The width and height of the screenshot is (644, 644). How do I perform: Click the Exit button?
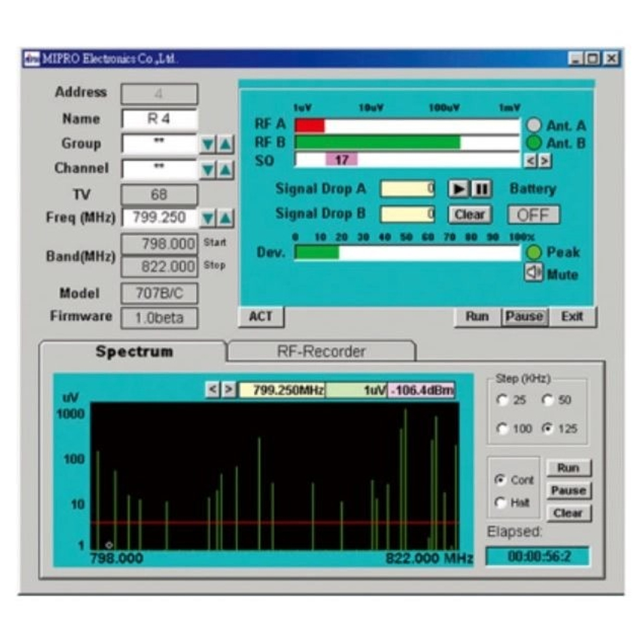pos(572,317)
